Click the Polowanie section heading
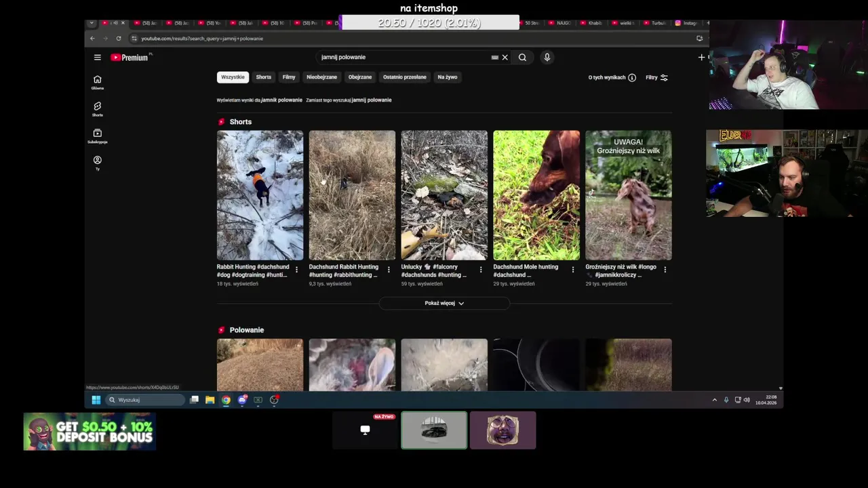This screenshot has height=488, width=868. tap(247, 330)
